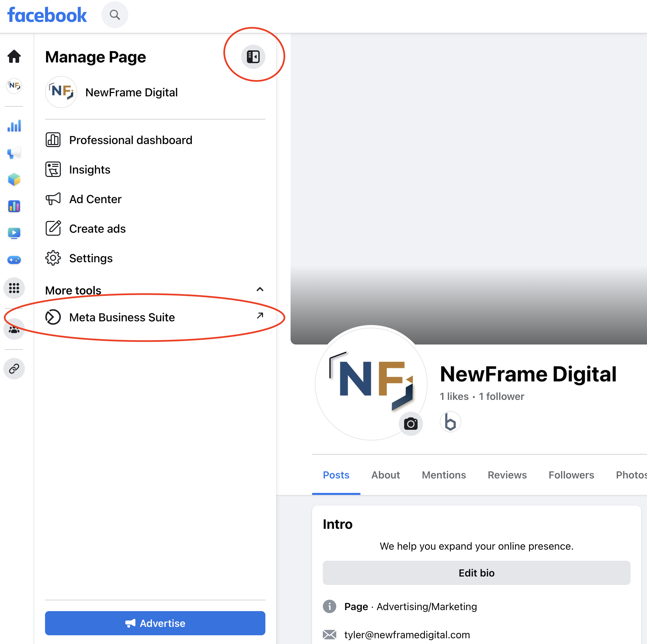Click the NewFrame Digital page title
This screenshot has height=644, width=647.
point(528,374)
